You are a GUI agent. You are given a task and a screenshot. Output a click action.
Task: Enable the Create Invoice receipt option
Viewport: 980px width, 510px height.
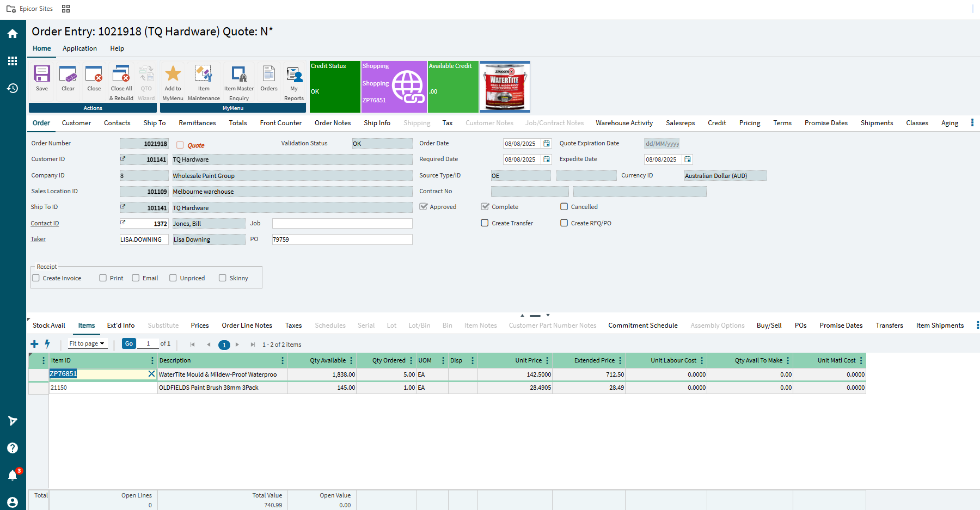pyautogui.click(x=35, y=278)
